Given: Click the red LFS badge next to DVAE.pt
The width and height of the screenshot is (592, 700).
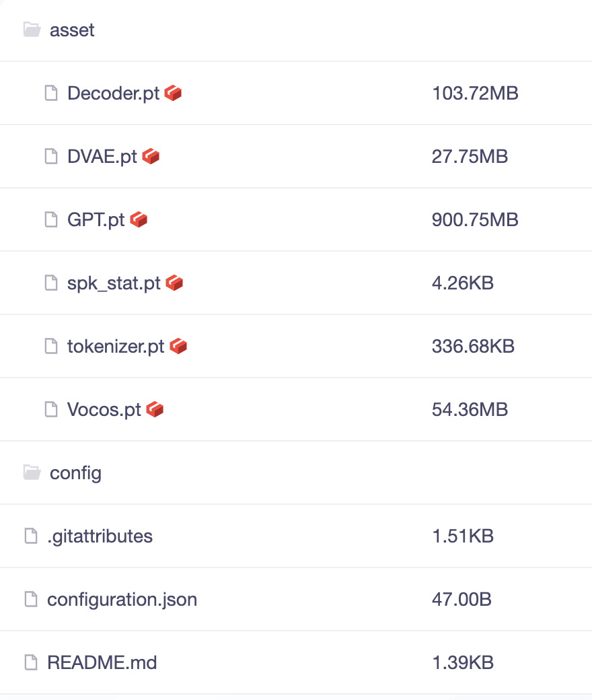Looking at the screenshot, I should 151,157.
